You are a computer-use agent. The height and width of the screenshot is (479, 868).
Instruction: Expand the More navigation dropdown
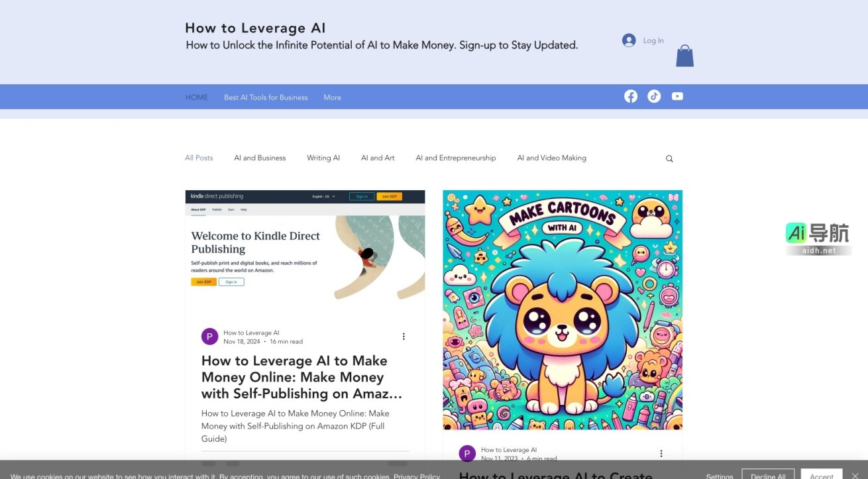(x=332, y=97)
